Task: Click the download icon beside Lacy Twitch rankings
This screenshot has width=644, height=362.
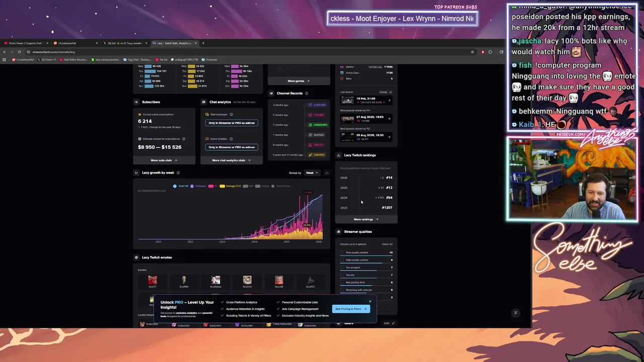Action: point(339,155)
